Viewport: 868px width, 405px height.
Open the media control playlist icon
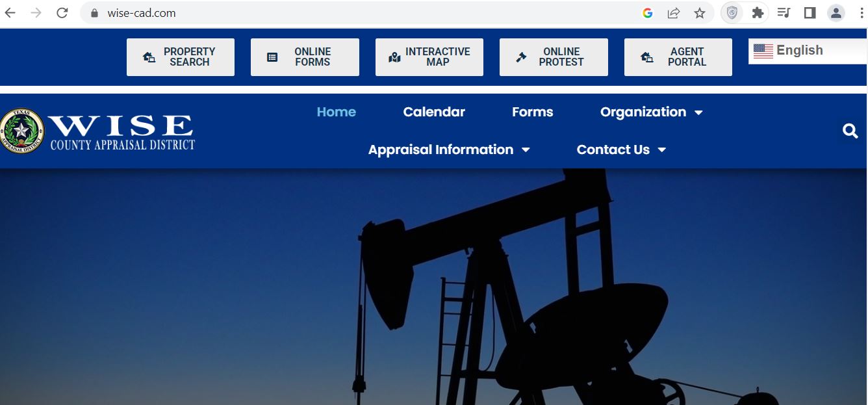click(784, 13)
